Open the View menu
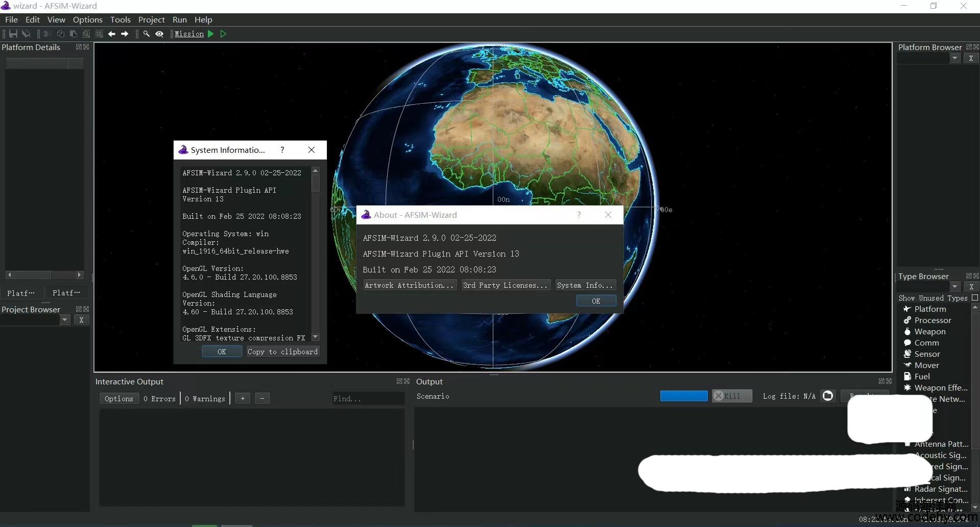The height and width of the screenshot is (527, 980). (56, 19)
